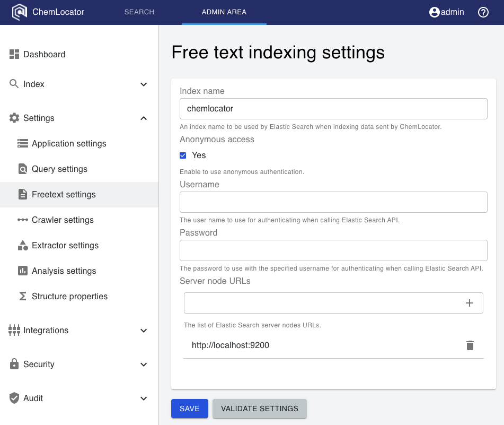Collapse the Settings section

[x=143, y=118]
